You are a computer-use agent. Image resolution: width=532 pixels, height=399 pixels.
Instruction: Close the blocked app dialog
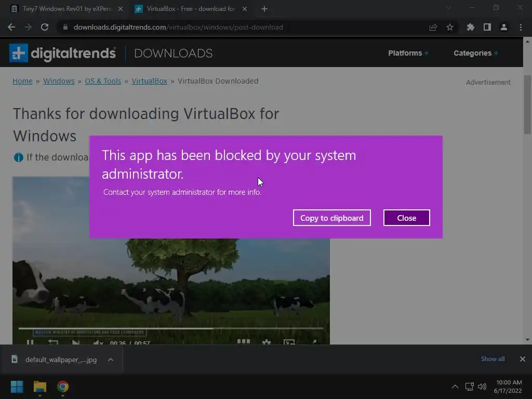coord(406,218)
